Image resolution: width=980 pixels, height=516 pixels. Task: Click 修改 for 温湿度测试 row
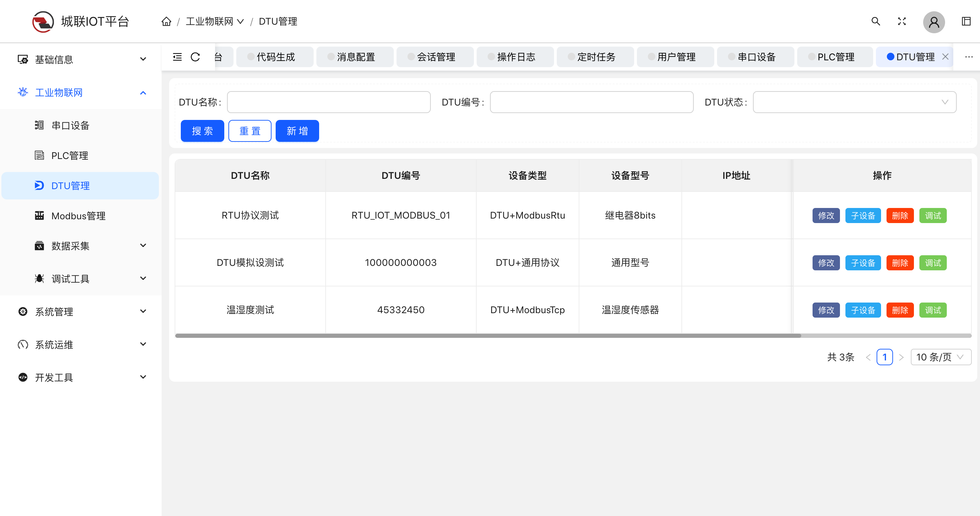(826, 310)
